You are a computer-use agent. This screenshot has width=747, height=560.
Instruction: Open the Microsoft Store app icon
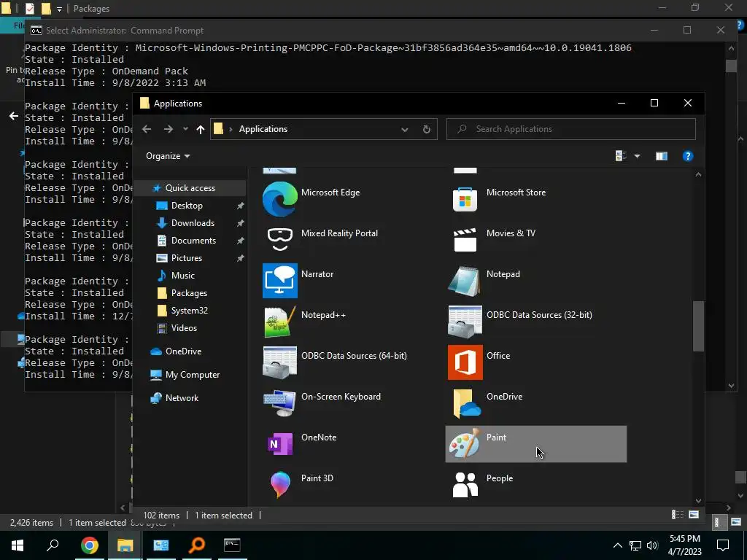465,199
